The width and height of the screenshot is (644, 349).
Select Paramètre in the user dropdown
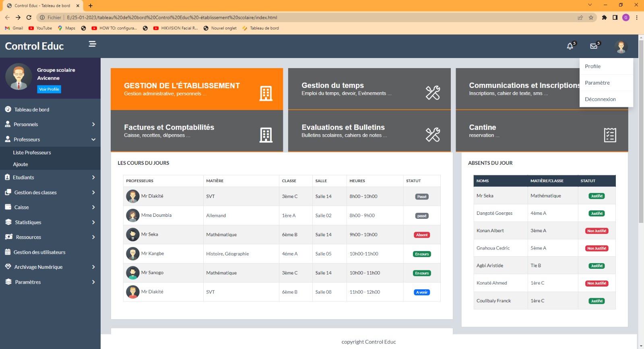606,83
